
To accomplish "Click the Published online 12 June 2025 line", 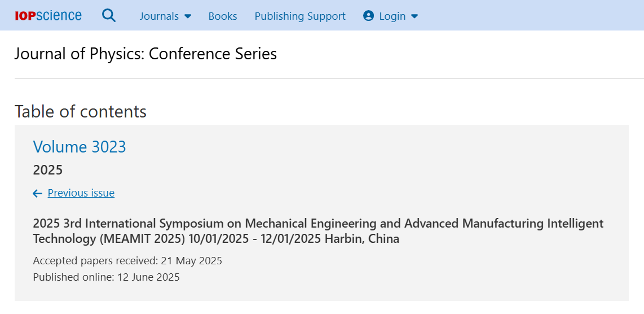I will click(x=107, y=277).
